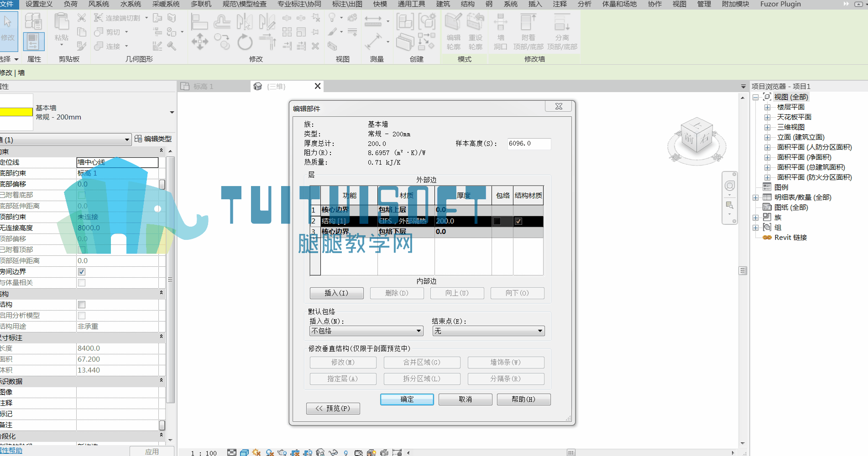
Task: Select the Move tool with four arrows
Action: [200, 41]
